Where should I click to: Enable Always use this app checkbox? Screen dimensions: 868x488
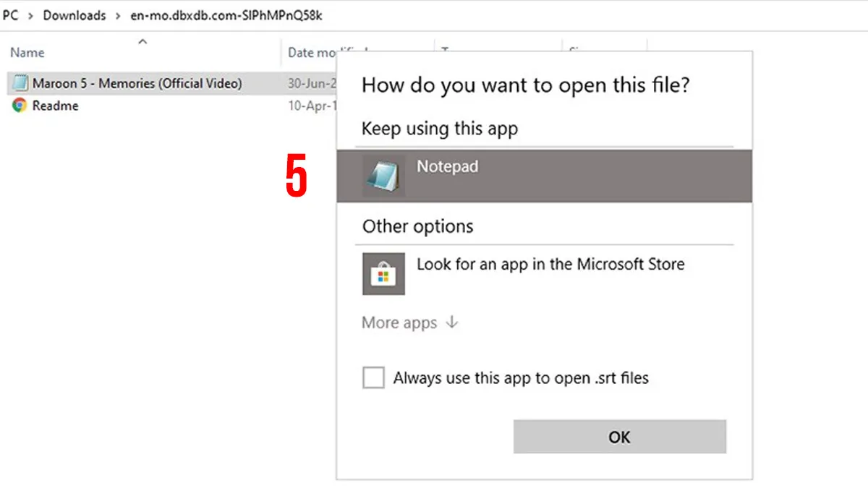373,377
